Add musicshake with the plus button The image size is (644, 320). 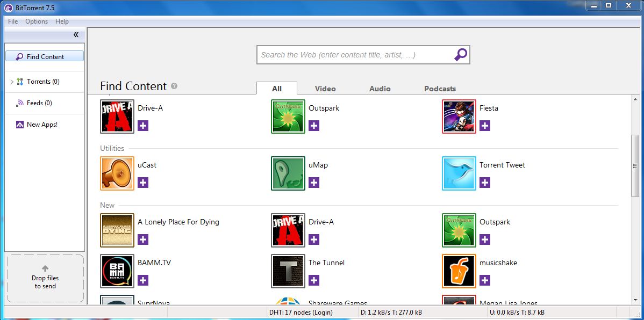click(485, 280)
